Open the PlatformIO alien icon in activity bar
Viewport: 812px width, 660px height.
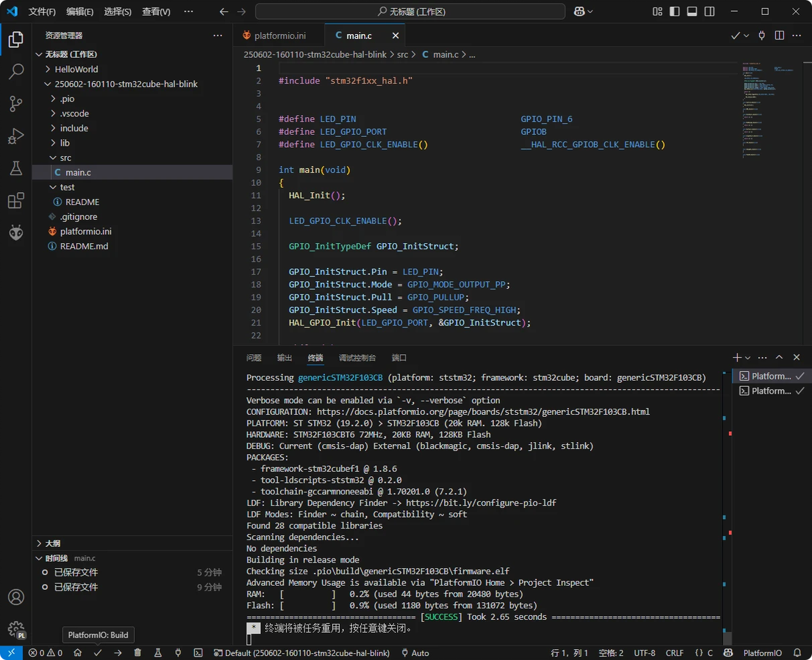pyautogui.click(x=16, y=232)
